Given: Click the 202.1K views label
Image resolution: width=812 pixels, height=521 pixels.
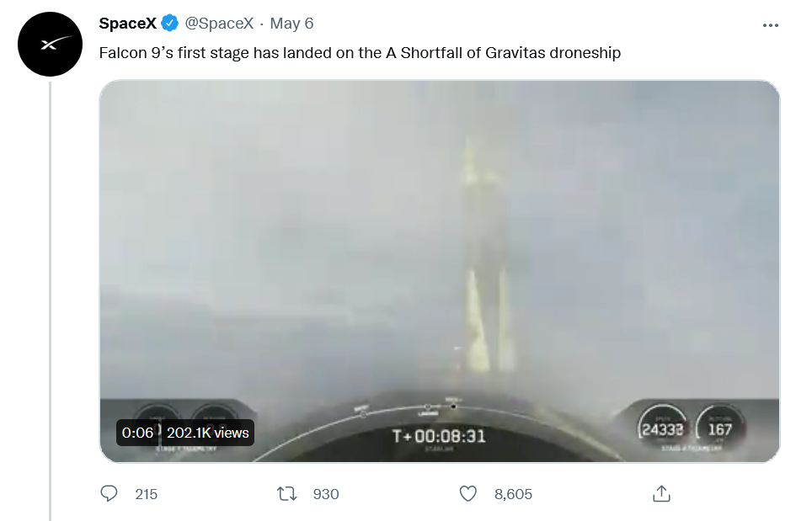Looking at the screenshot, I should (x=208, y=433).
